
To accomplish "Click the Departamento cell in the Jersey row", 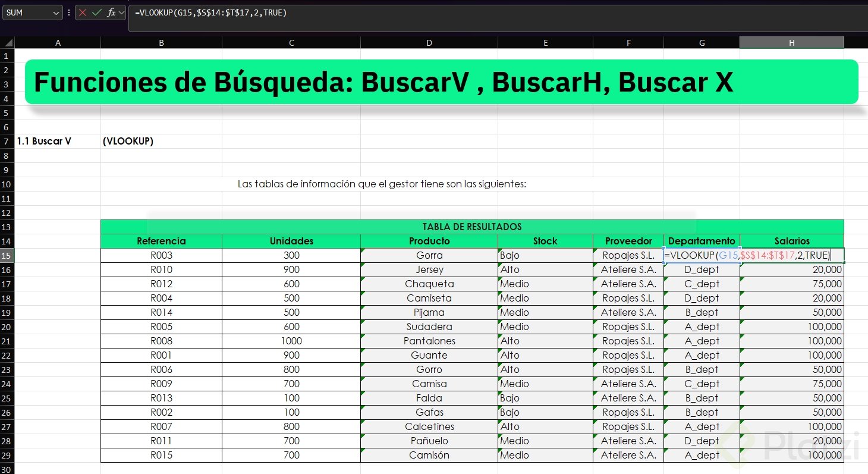I will coord(702,269).
